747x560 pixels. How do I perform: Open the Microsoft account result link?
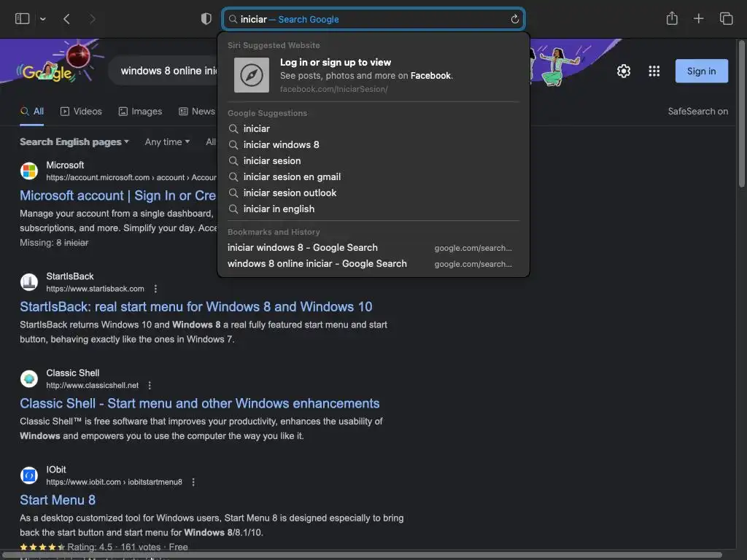pyautogui.click(x=117, y=195)
